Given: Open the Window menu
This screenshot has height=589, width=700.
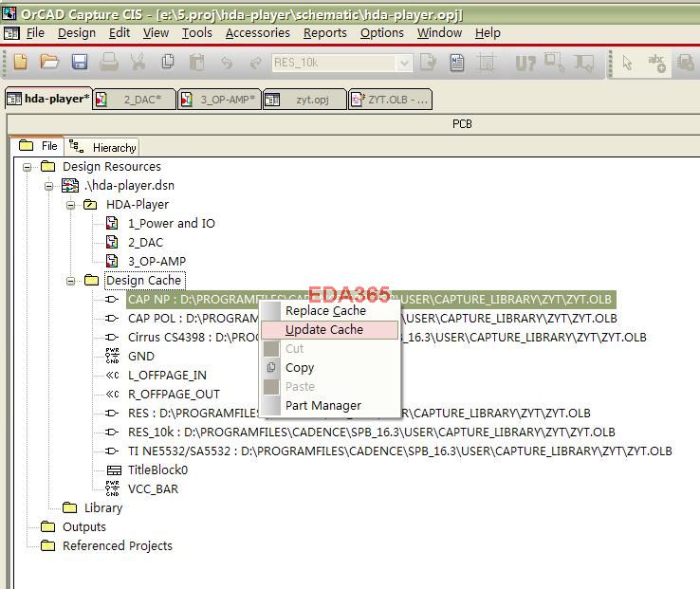Looking at the screenshot, I should 440,33.
